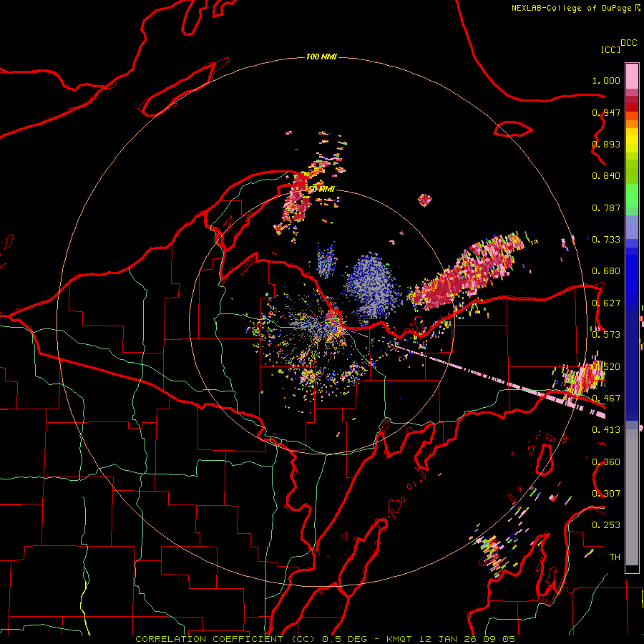Click the DCC product label above the color bar
Image resolution: width=644 pixels, height=644 pixels.
(628, 43)
